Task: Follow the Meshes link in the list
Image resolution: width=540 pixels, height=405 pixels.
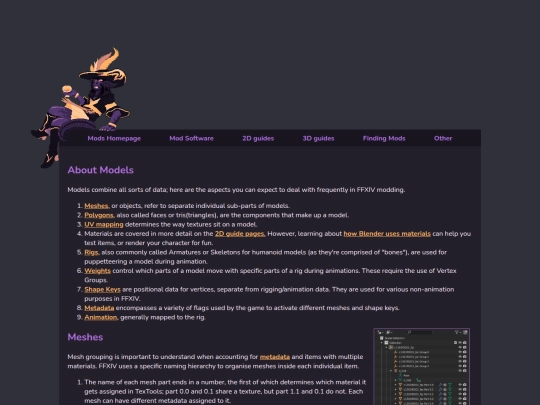Action: click(x=97, y=206)
